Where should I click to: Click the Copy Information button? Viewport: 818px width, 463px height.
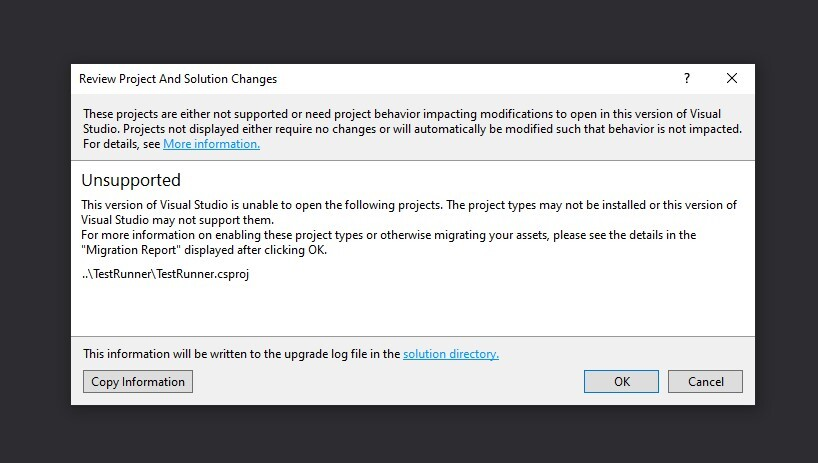click(138, 382)
